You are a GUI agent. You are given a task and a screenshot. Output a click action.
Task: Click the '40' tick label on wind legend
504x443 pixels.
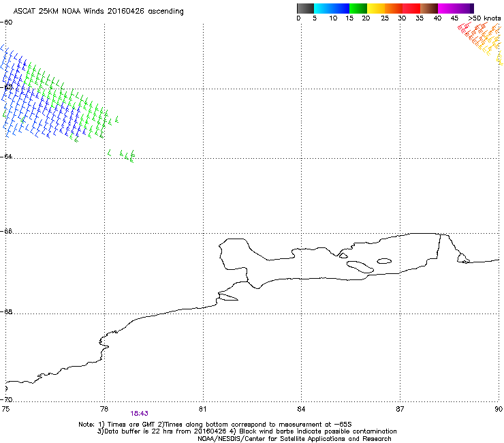[x=437, y=18]
